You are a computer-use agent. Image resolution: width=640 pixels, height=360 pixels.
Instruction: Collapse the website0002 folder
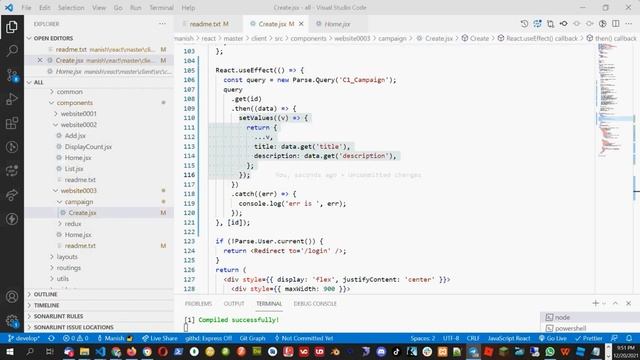point(78,125)
